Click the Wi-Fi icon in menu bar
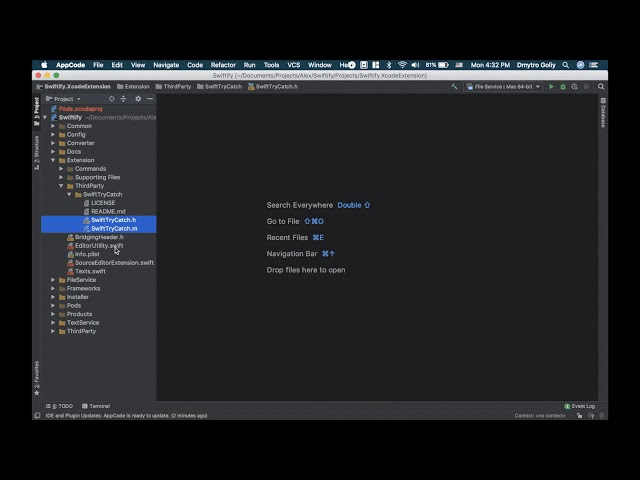The image size is (640, 480). point(402,65)
